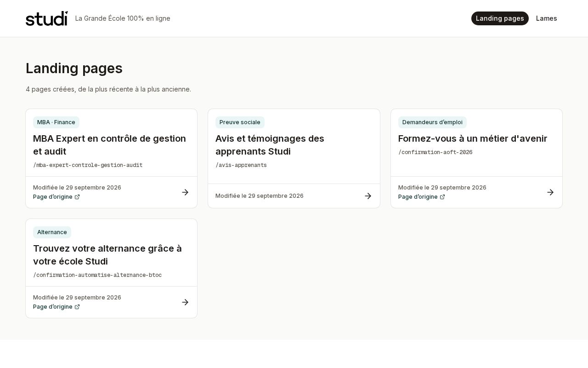Screen dimensions: 588x368
Task: Click the /confirmation-automatise-alternance-btoc path
Action: click(97, 275)
